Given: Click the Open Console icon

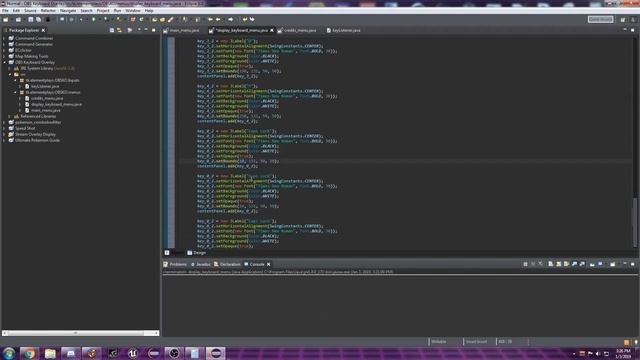Looking at the screenshot, I should (x=613, y=264).
